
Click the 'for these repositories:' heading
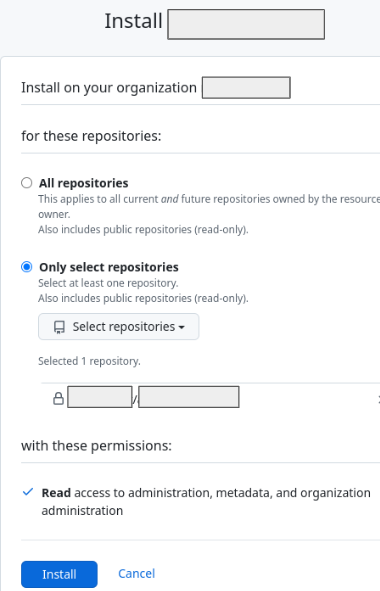pos(91,136)
